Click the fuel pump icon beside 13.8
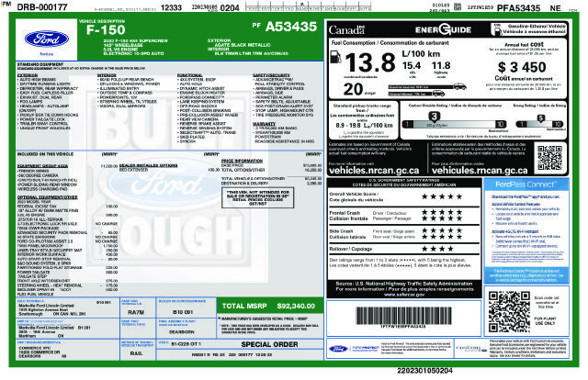This screenshot has height=380, width=588. [x=335, y=57]
